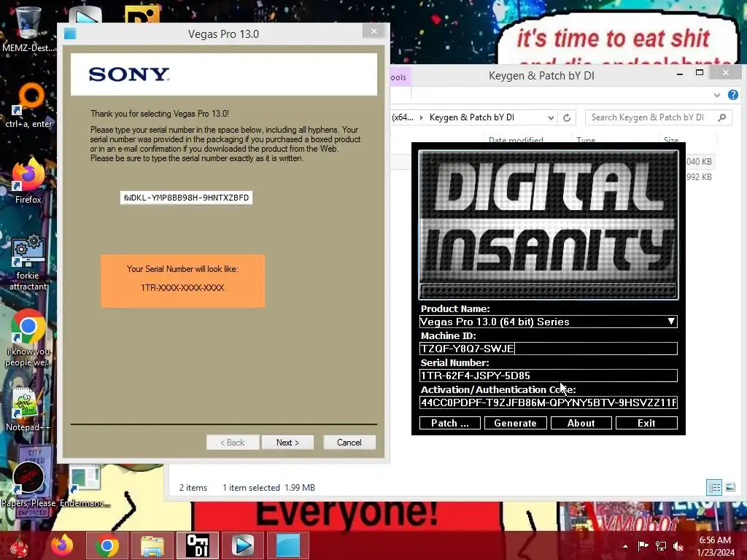Click the Patch ... button in keygen
Image resolution: width=747 pixels, height=560 pixels.
450,423
